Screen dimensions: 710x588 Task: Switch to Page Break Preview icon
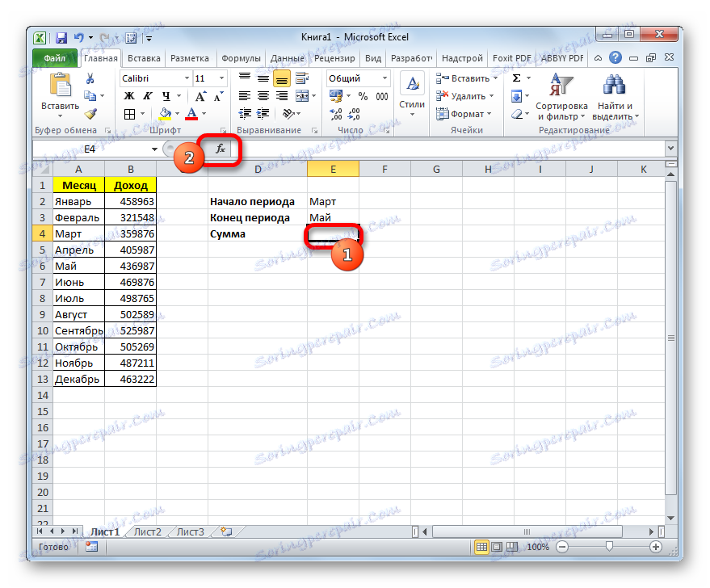(512, 547)
